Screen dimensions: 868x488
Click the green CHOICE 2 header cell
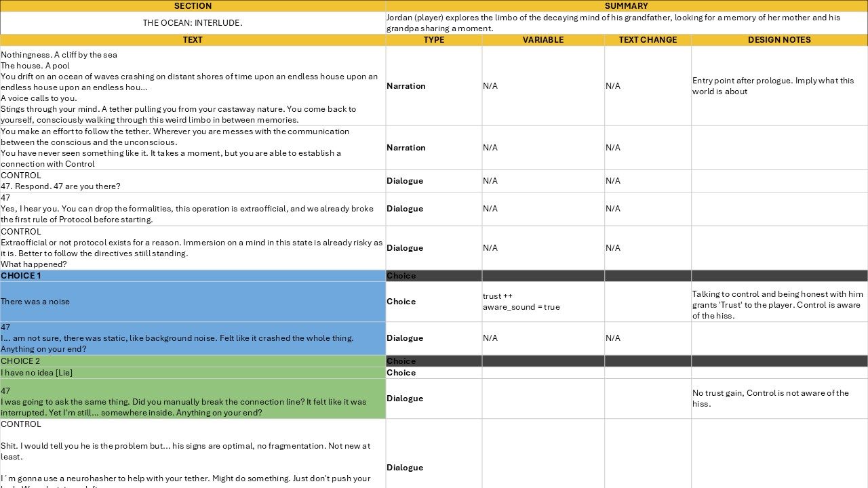(x=193, y=361)
